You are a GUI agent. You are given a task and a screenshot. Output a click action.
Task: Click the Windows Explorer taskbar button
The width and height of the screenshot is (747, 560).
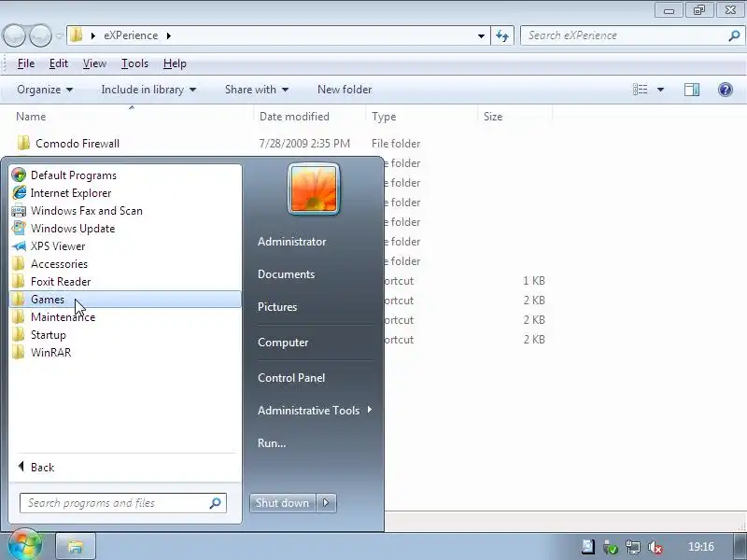coord(76,546)
